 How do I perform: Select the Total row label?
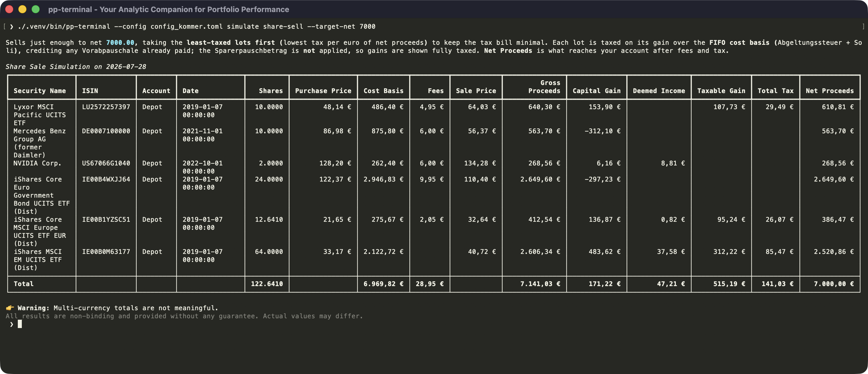coord(24,284)
